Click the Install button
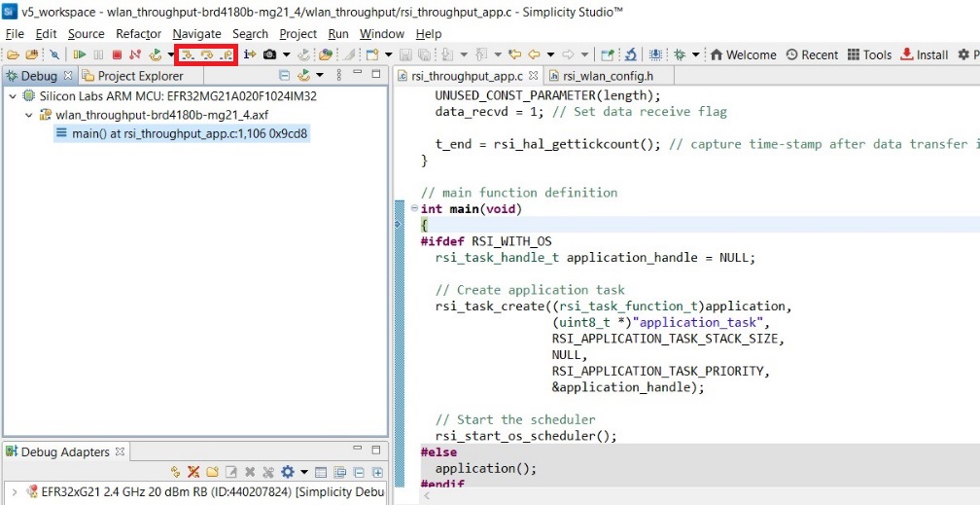Image resolution: width=980 pixels, height=505 pixels. pyautogui.click(x=925, y=54)
